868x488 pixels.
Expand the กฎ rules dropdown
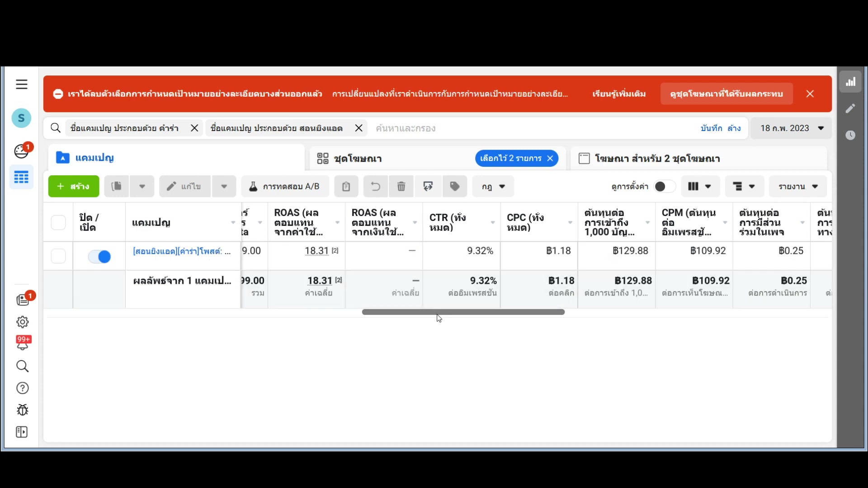(493, 187)
